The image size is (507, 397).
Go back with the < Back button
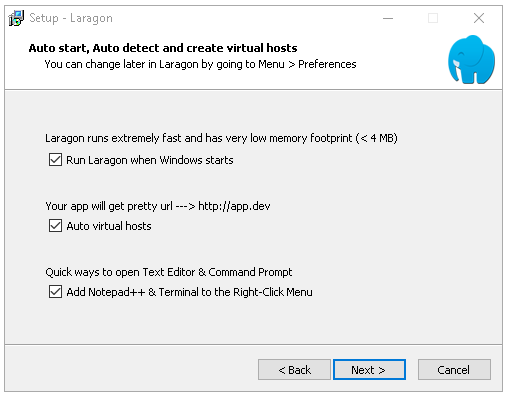[x=294, y=370]
